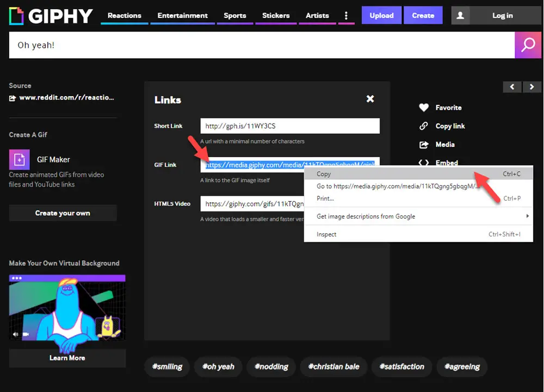Click the next GIF chevron arrow
The height and width of the screenshot is (392, 544).
coord(532,87)
